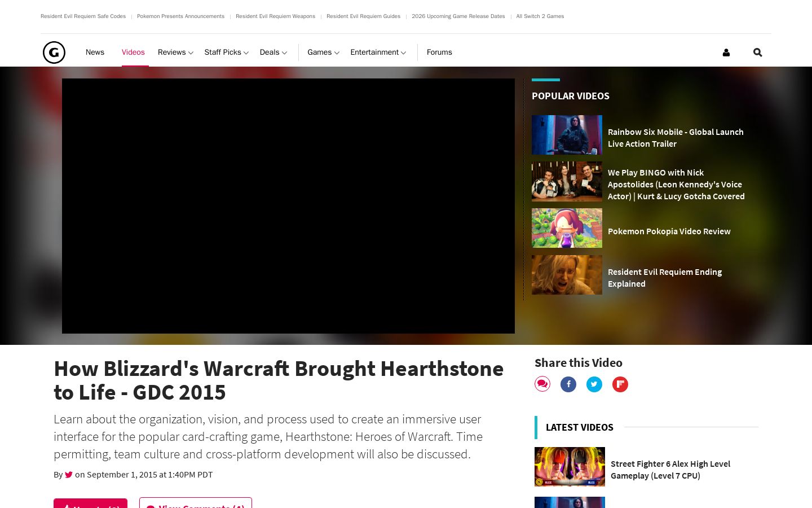
Task: Open the user account icon
Action: tap(726, 52)
